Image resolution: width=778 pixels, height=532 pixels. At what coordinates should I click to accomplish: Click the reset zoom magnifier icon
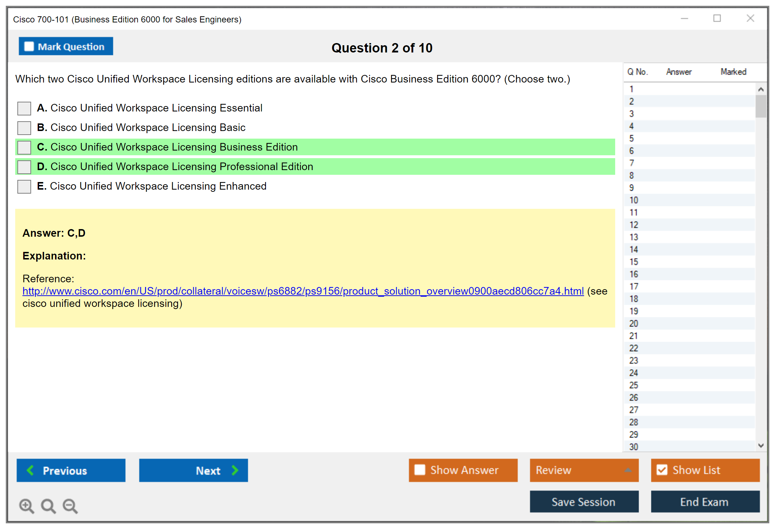[x=48, y=506]
